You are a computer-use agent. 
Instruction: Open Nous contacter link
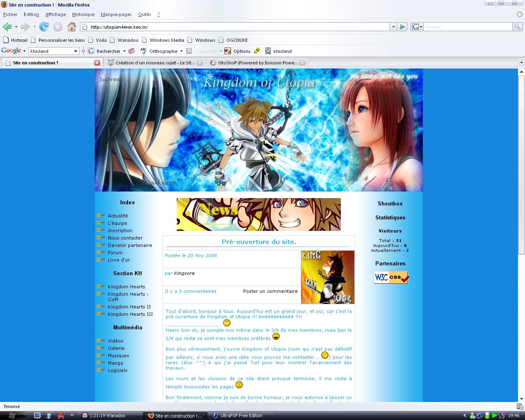click(125, 238)
